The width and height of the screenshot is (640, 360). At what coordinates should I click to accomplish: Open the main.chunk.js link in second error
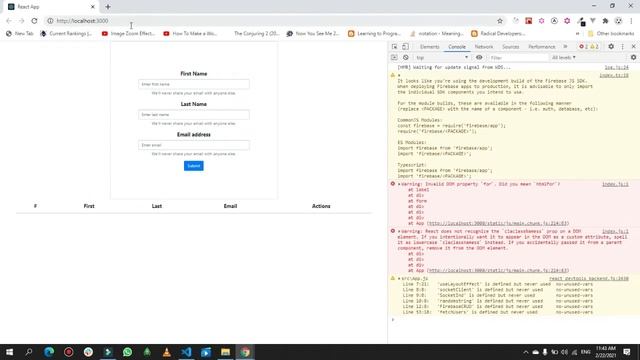click(498, 270)
